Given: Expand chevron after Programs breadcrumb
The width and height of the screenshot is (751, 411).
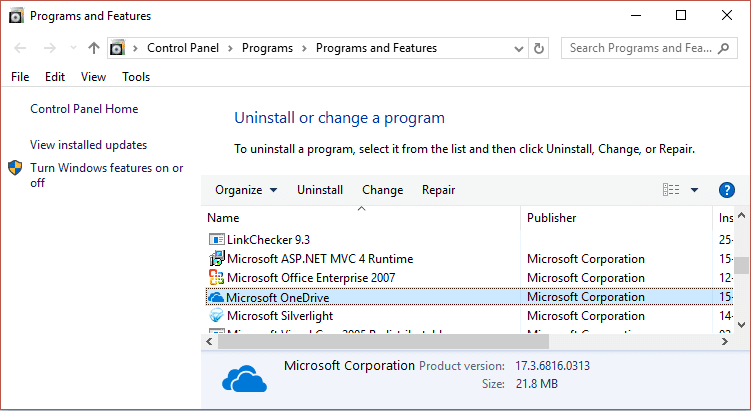Looking at the screenshot, I should point(304,48).
